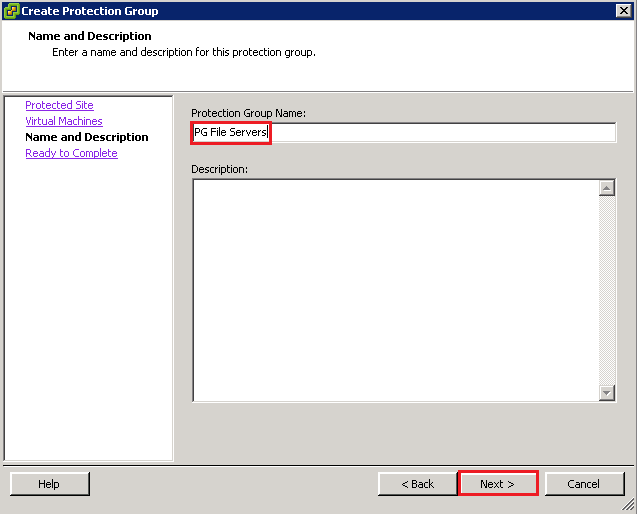Viewport: 637px width, 514px height.
Task: Open the Virtual Machines step link
Action: tap(63, 121)
